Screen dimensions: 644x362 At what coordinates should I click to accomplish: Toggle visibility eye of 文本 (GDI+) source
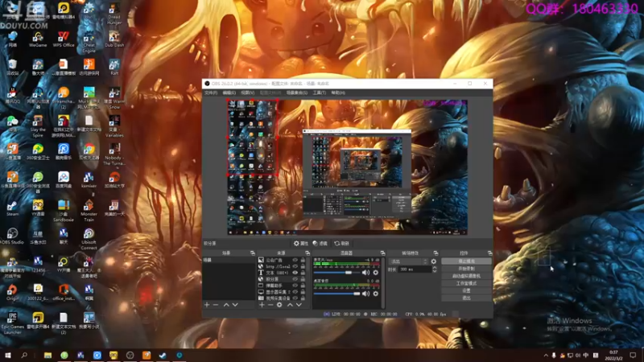[x=295, y=273]
